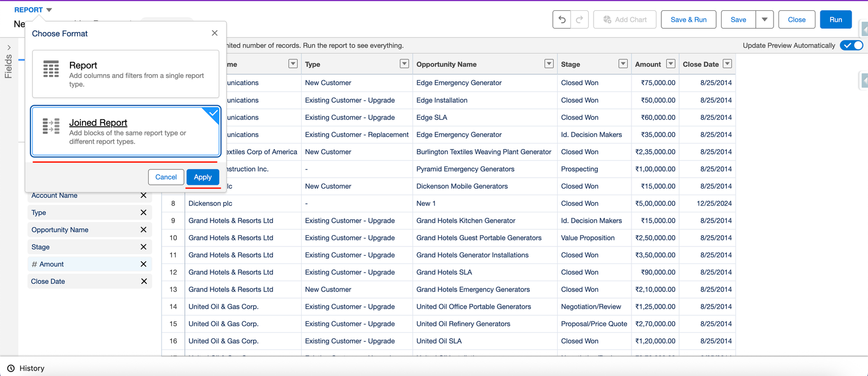
Task: Click the Apply button
Action: pyautogui.click(x=202, y=177)
